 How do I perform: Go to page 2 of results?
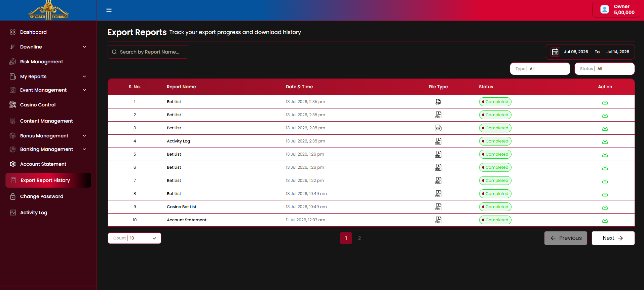coord(359,238)
